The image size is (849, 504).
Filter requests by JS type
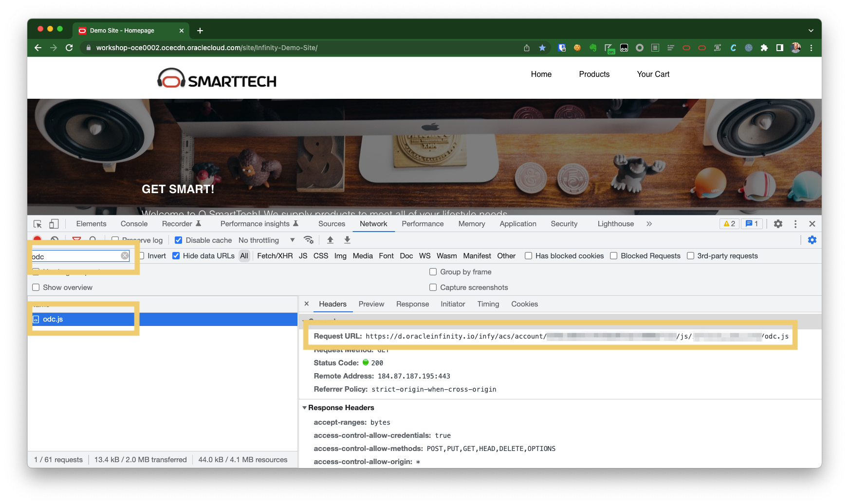303,256
